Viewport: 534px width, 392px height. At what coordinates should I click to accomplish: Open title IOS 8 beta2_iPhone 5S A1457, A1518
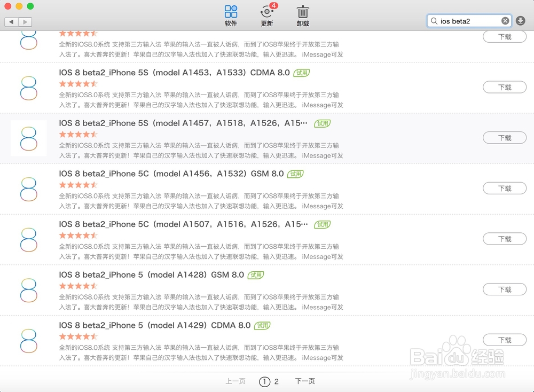coord(183,123)
